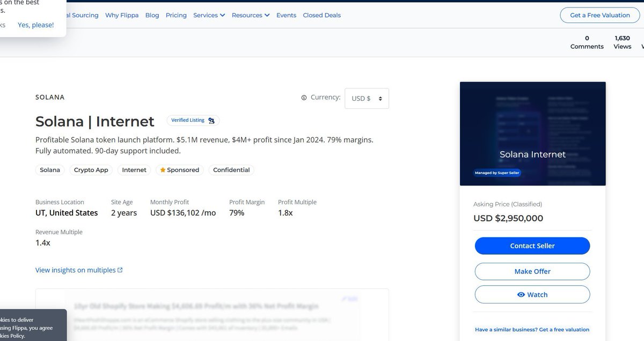The width and height of the screenshot is (644, 341).
Task: Click the eye icon on the Watch button
Action: point(520,294)
